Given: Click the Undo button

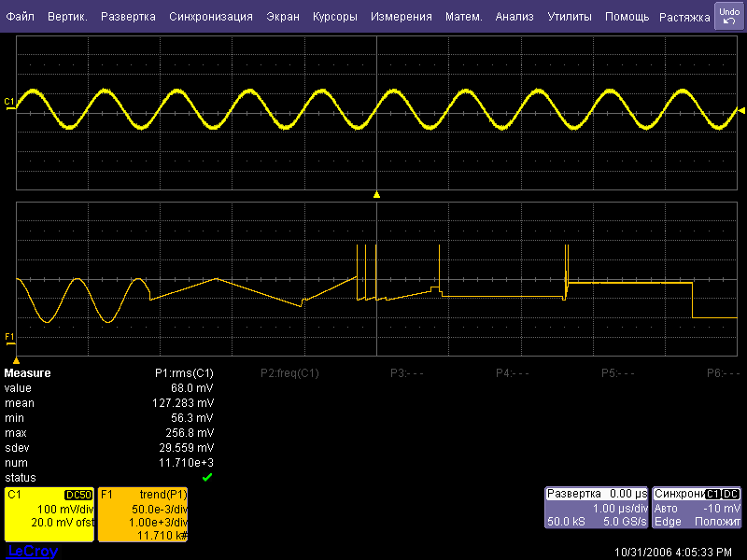Looking at the screenshot, I should (x=729, y=16).
